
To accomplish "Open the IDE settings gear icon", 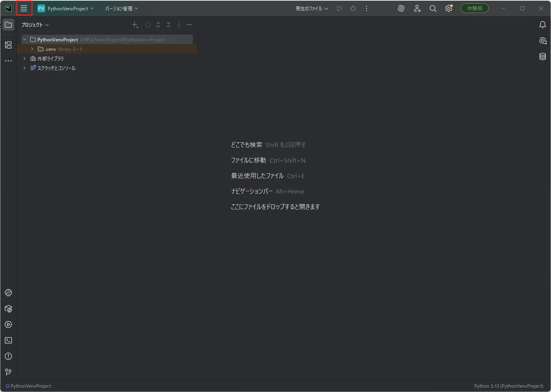I will (x=449, y=8).
